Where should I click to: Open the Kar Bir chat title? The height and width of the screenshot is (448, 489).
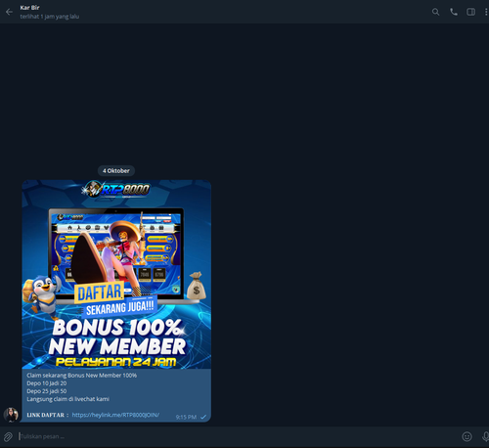pos(29,8)
